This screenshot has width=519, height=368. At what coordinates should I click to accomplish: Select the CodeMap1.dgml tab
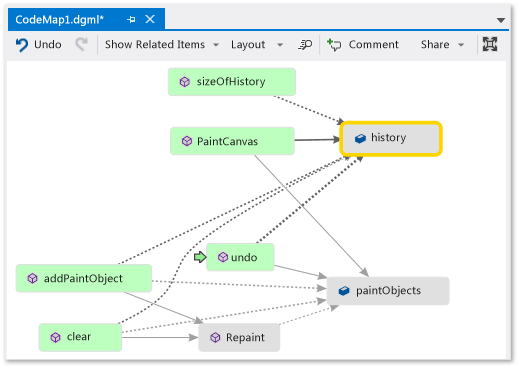click(59, 20)
